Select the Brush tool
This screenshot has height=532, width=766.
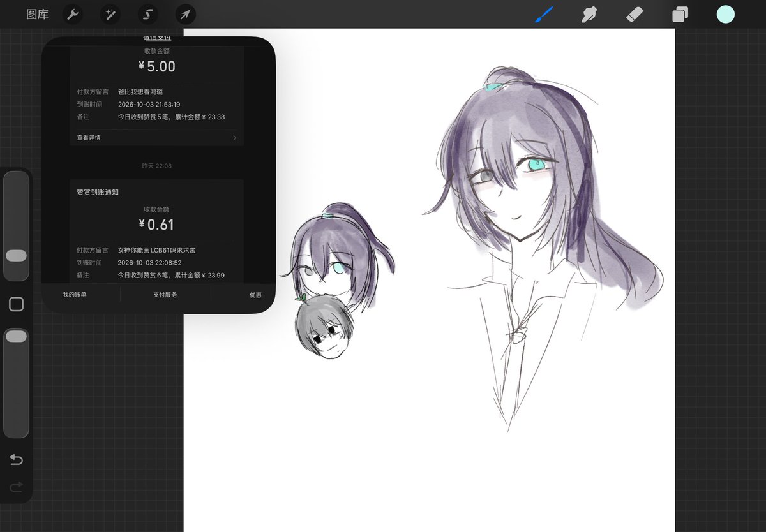pyautogui.click(x=544, y=14)
